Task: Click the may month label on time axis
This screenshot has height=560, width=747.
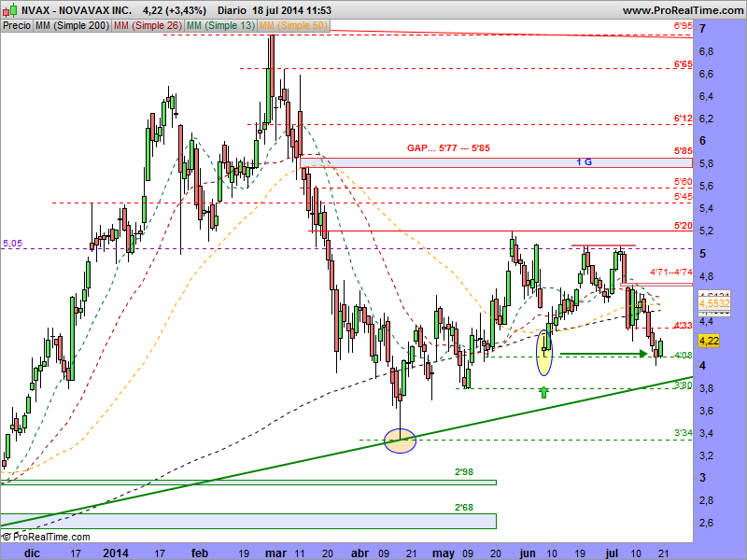Action: 444,553
